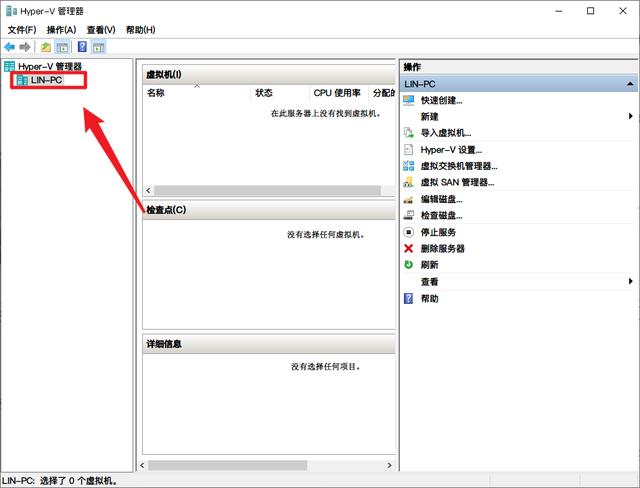Click 没有选择任何项目 message
The width and height of the screenshot is (640, 488).
coord(326,366)
